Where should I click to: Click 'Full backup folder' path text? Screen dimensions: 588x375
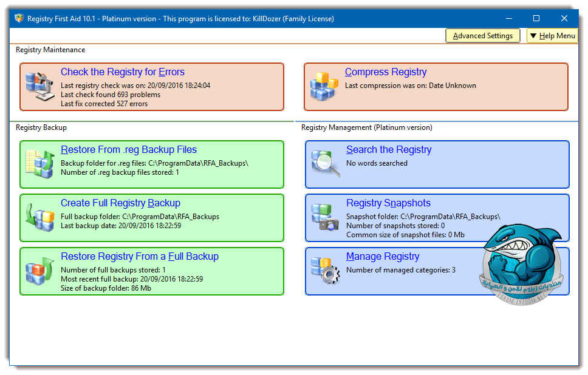coord(140,217)
